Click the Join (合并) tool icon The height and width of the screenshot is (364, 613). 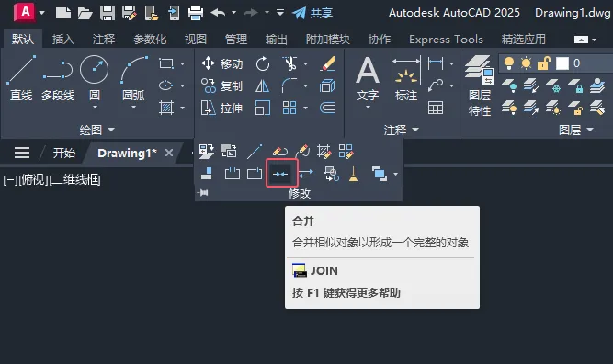pos(281,174)
